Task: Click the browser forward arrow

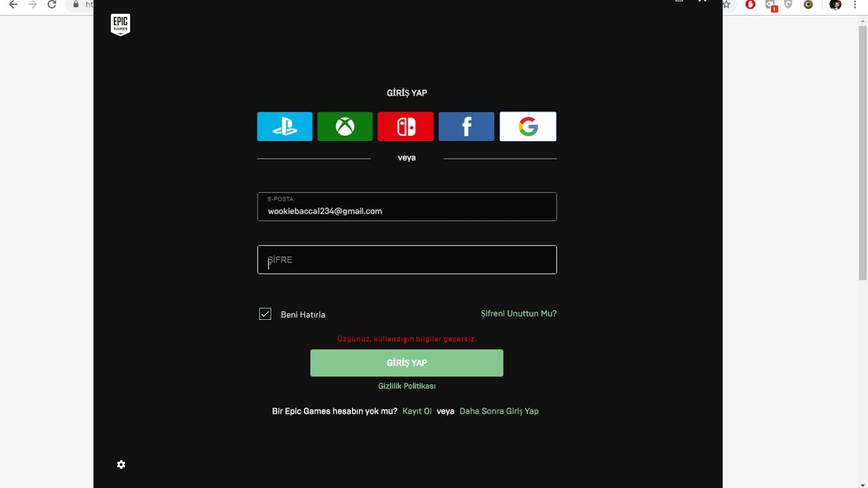Action: 32,5
